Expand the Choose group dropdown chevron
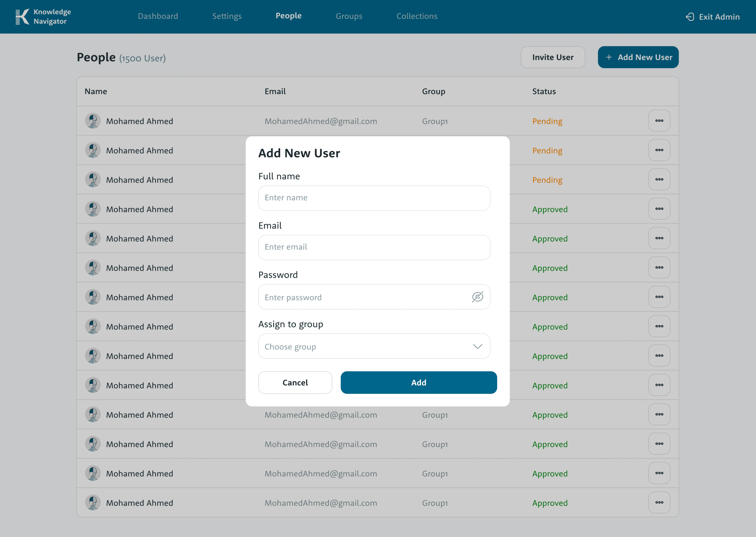The image size is (756, 537). point(477,346)
